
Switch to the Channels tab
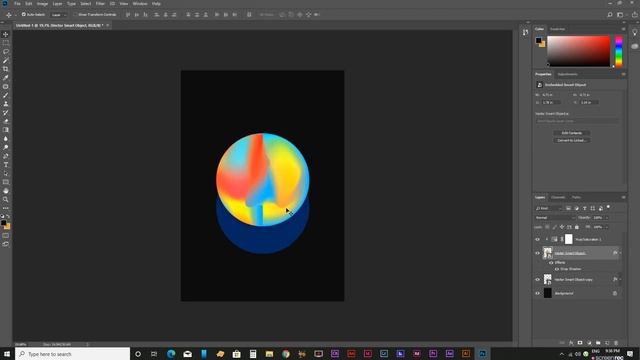pos(558,198)
